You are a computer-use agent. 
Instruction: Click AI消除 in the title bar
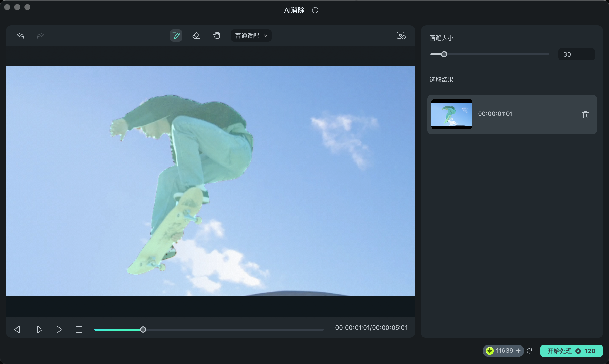point(293,10)
